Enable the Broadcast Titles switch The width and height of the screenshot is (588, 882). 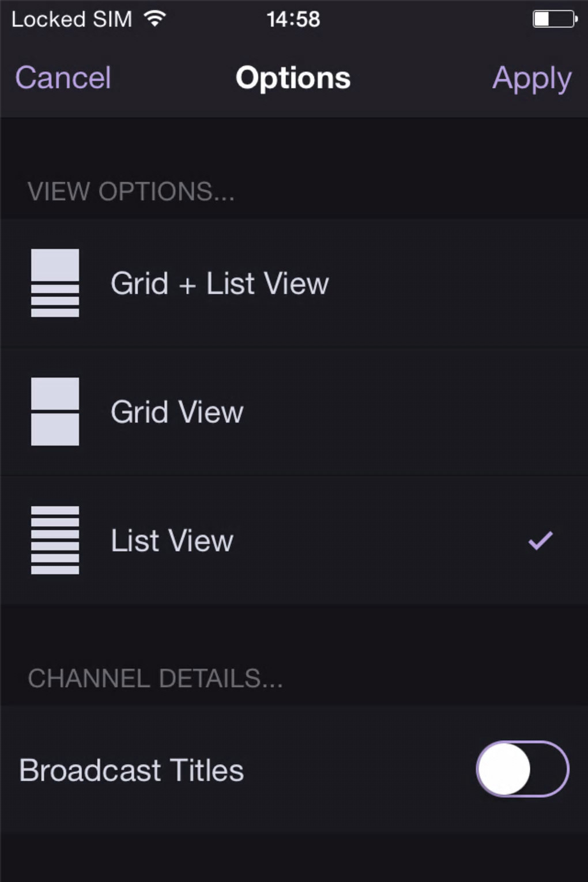(522, 769)
